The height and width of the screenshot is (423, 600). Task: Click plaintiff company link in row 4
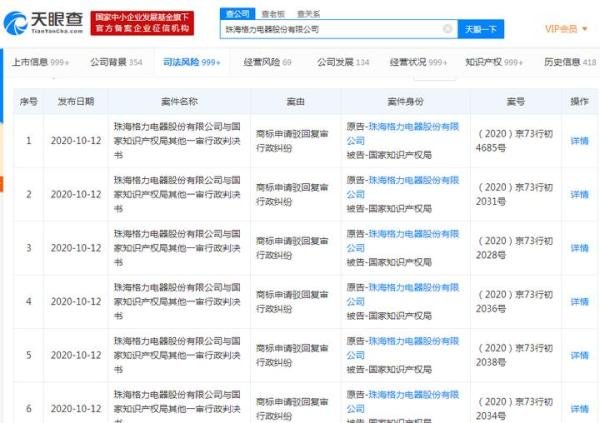click(403, 294)
